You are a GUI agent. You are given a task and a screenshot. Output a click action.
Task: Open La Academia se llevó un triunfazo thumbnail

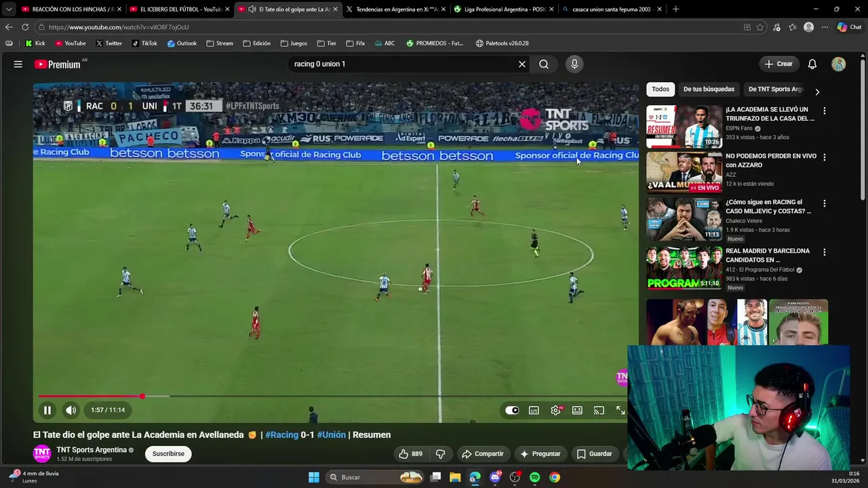click(684, 127)
